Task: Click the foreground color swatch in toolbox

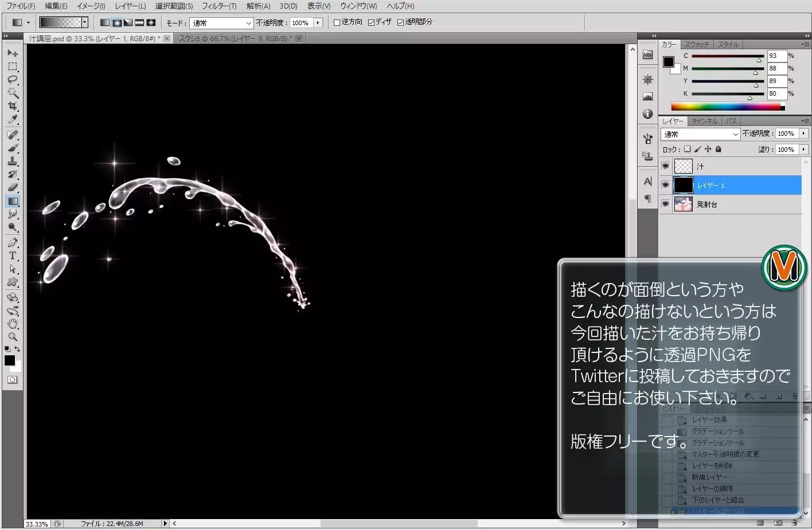Action: point(9,360)
